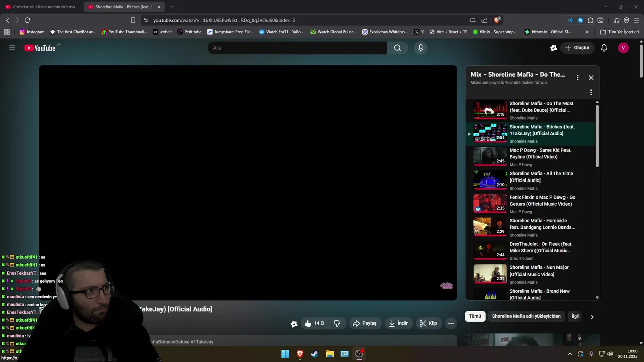The height and width of the screenshot is (362, 644).
Task: Select 'Shoreline Mafia adlı yükleyiciden' chip
Action: (x=526, y=316)
